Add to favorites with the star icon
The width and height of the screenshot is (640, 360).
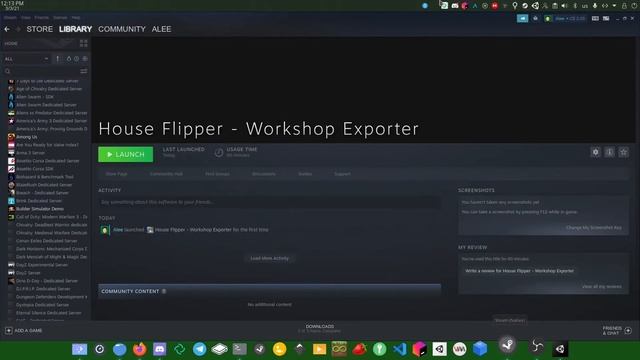[623, 152]
